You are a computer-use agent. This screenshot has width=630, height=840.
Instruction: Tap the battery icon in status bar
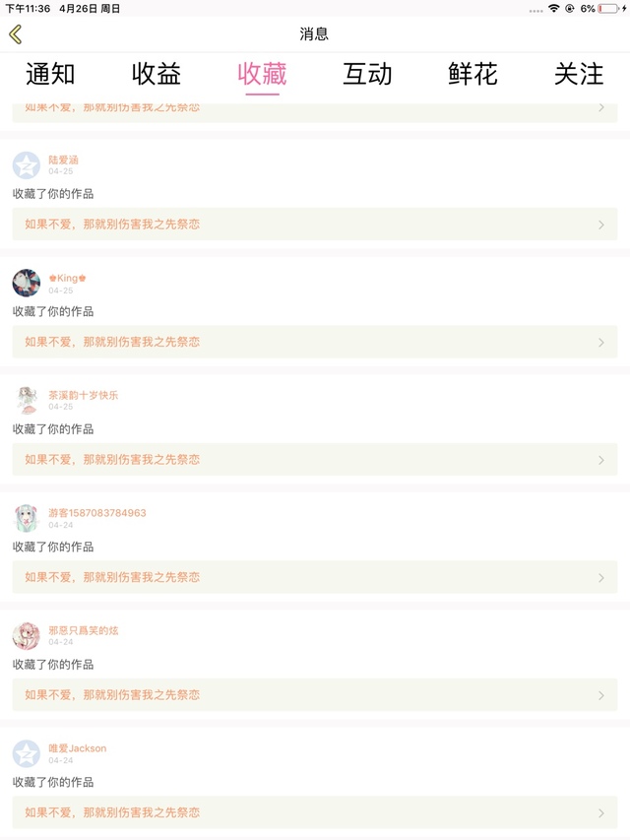click(607, 8)
